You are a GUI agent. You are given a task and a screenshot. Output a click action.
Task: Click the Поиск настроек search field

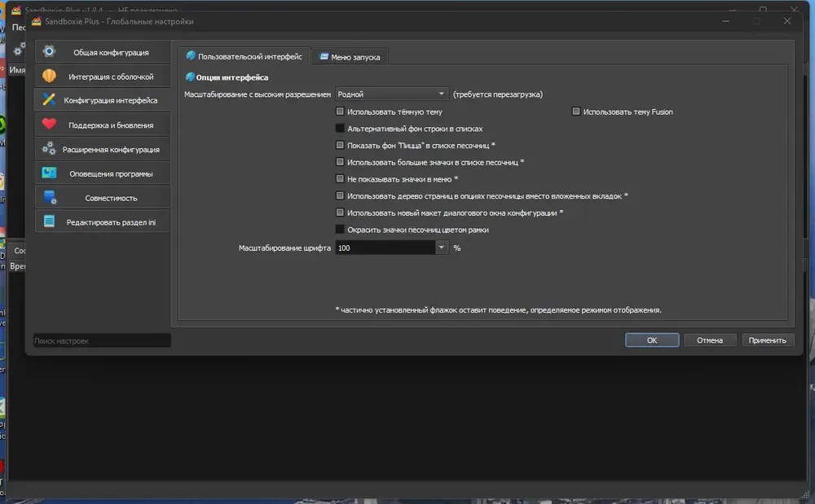pyautogui.click(x=102, y=340)
